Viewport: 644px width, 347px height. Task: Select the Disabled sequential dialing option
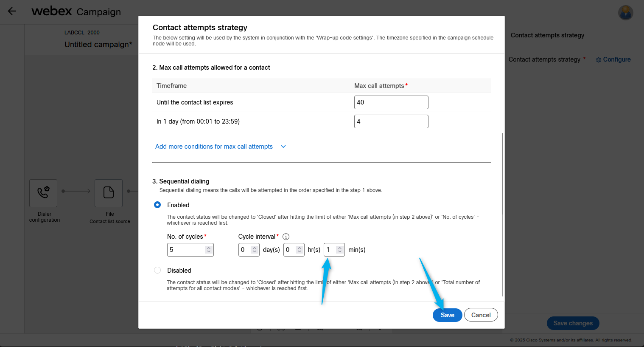point(157,270)
